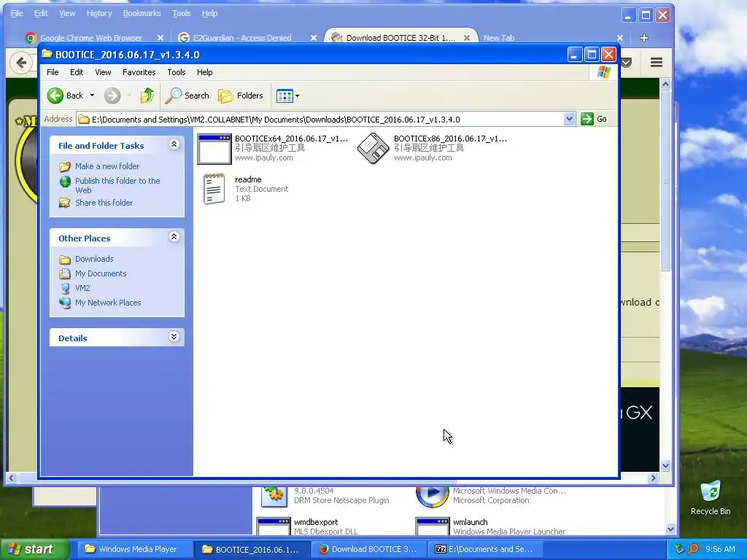747x560 pixels.
Task: Toggle the Folders pane button
Action: pos(241,96)
